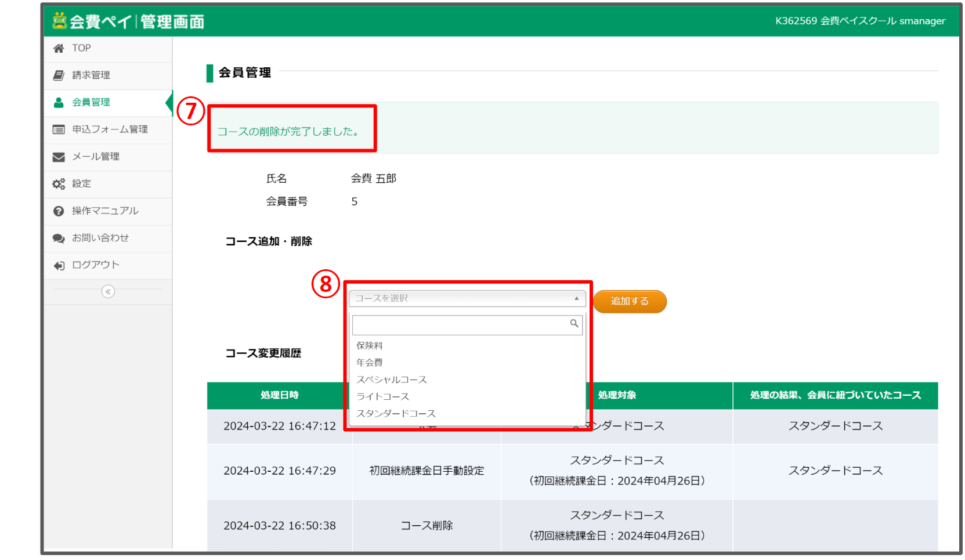The width and height of the screenshot is (965, 560).
Task: Open the 請求管理 menu item
Action: 91,75
